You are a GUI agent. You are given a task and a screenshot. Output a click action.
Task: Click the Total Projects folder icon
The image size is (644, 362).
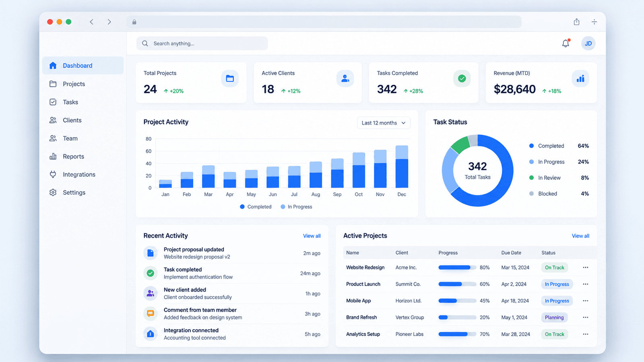point(230,78)
